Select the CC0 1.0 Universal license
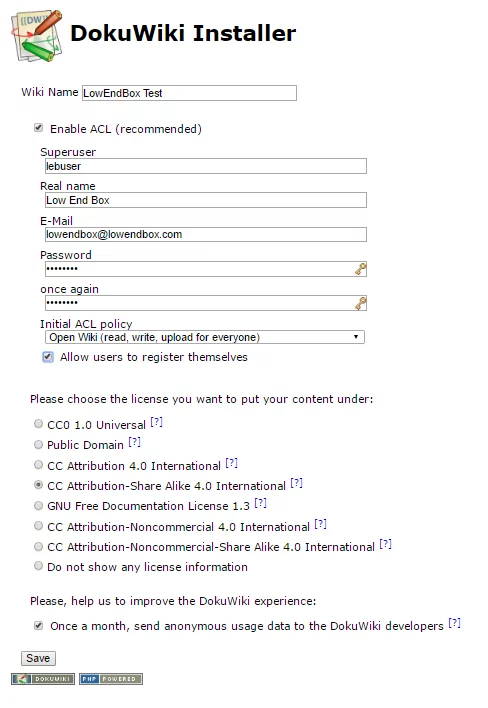 [x=38, y=424]
